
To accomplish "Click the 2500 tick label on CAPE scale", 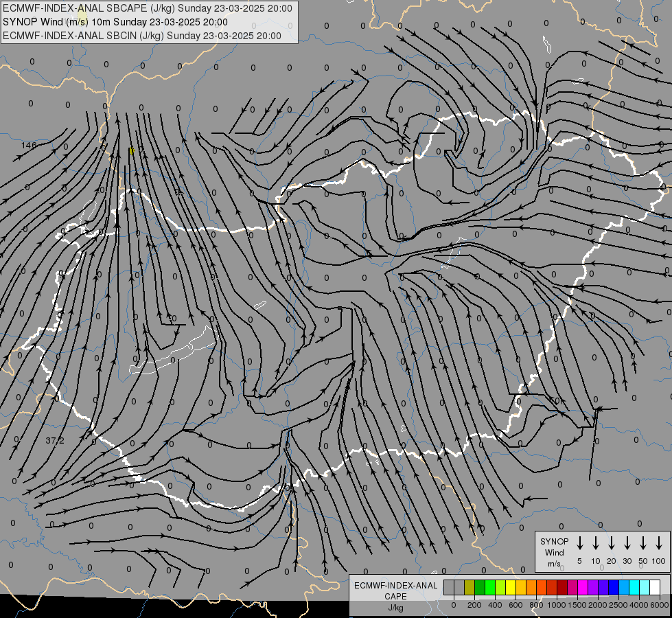I will (618, 605).
